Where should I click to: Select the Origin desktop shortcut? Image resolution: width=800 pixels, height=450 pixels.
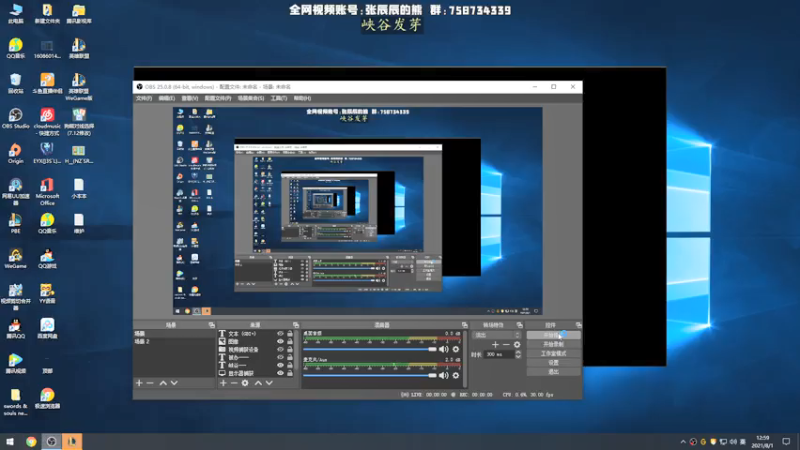click(x=15, y=154)
